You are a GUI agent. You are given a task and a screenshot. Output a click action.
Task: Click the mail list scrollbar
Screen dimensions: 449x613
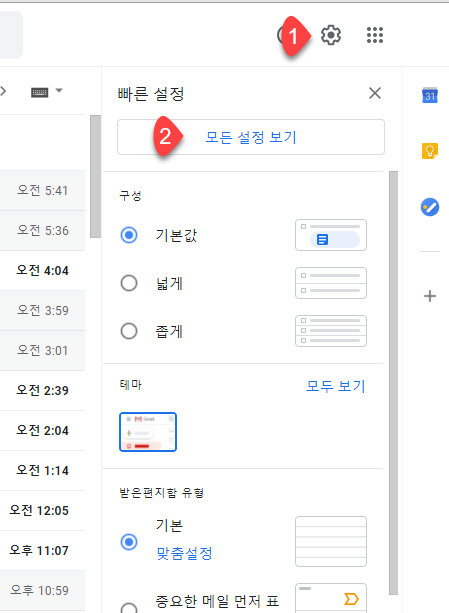pyautogui.click(x=95, y=176)
